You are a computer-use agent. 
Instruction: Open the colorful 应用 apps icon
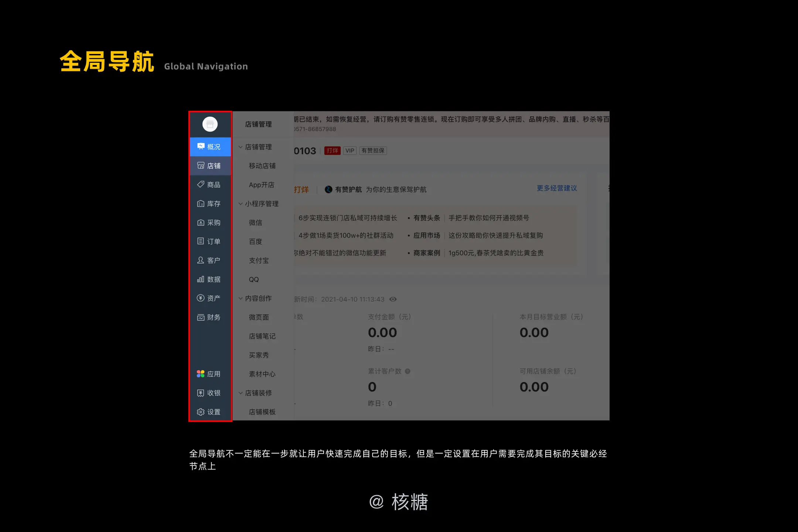(201, 374)
